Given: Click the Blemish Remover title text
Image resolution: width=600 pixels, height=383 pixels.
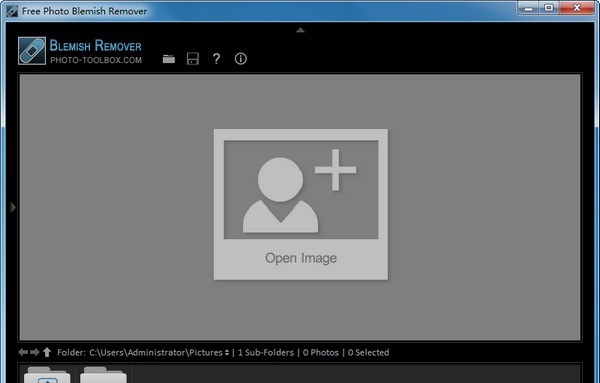Looking at the screenshot, I should [96, 46].
